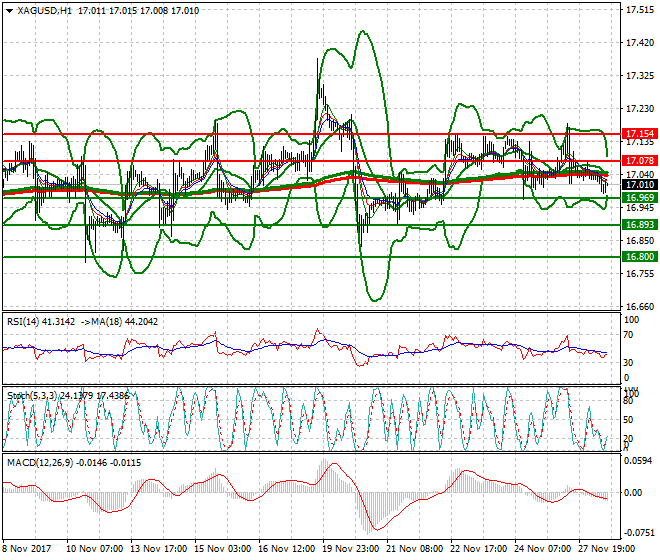660x560 pixels.
Task: Select the green 16.893 support price tag
Action: pos(638,225)
